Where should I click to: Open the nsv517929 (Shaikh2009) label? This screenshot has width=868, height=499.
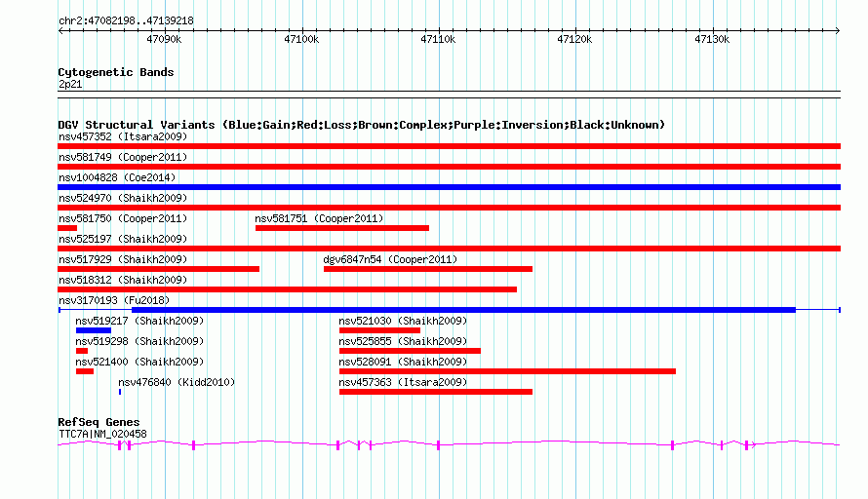123,259
